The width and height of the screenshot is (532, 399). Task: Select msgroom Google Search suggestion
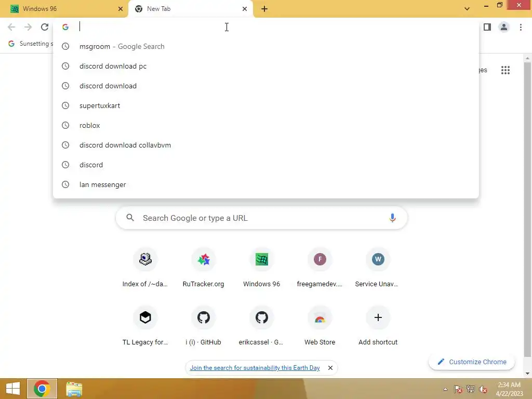(x=266, y=46)
